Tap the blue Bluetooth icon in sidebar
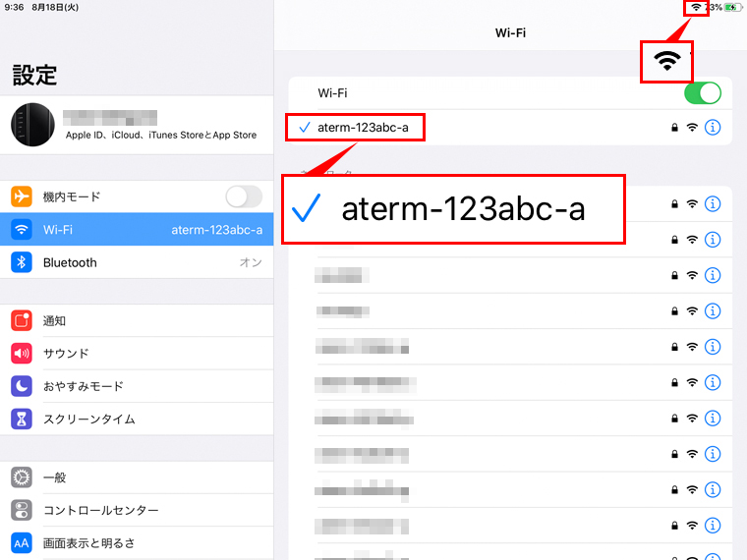Image resolution: width=747 pixels, height=560 pixels. pyautogui.click(x=22, y=262)
